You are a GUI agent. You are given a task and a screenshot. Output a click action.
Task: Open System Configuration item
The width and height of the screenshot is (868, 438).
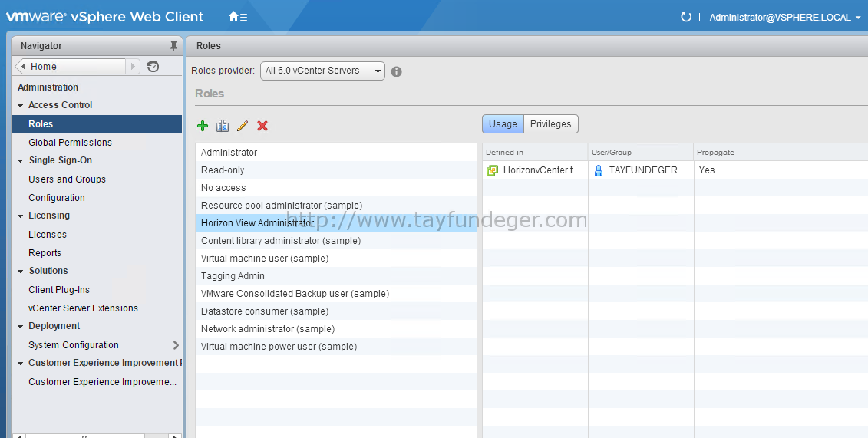coord(74,345)
